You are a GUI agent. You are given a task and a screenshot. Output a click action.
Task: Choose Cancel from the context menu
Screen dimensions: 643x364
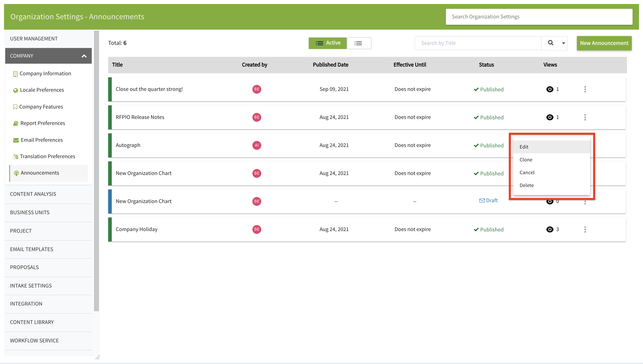pos(551,173)
